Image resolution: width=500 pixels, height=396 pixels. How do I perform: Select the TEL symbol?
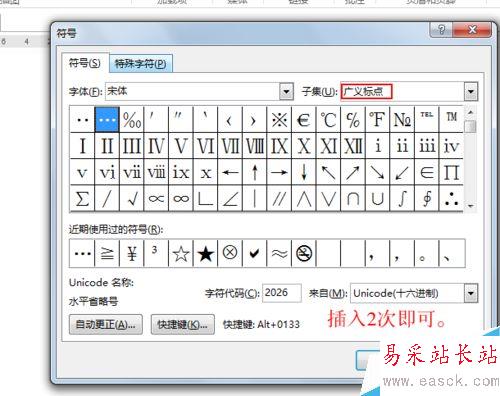coord(427,119)
